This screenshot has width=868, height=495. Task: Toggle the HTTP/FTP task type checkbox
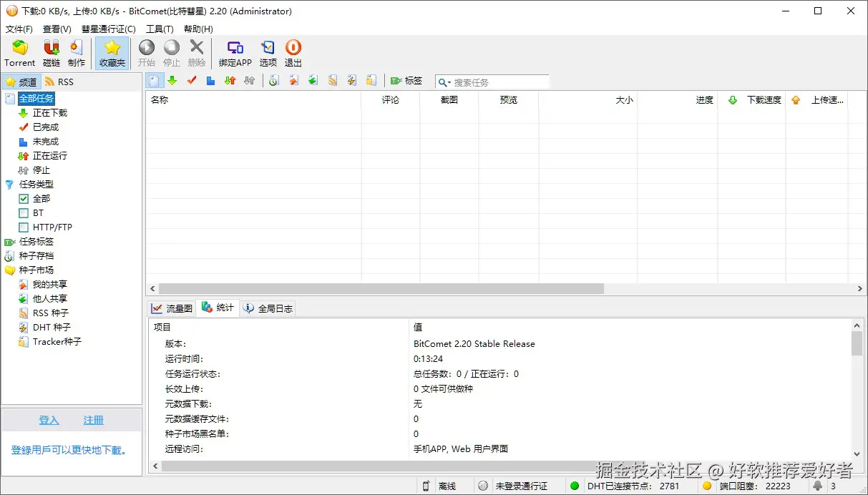(24, 227)
